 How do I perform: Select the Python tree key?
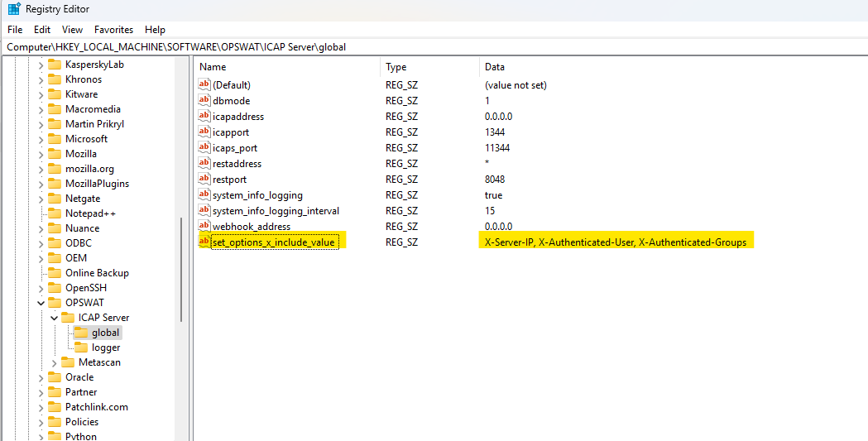(x=81, y=436)
